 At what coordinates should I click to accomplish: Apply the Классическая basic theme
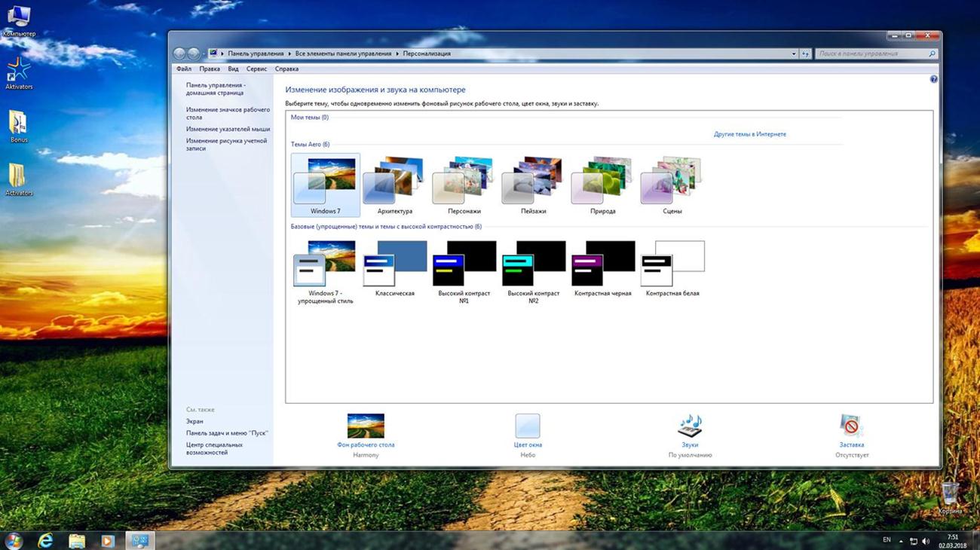[x=394, y=267]
